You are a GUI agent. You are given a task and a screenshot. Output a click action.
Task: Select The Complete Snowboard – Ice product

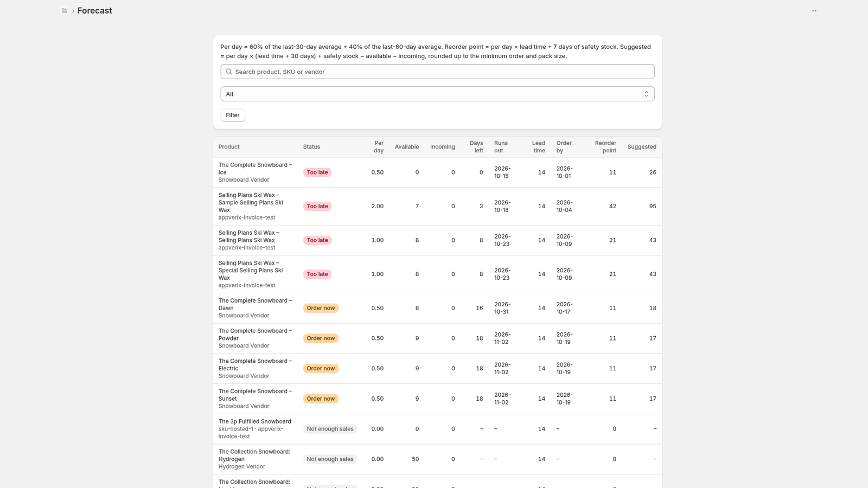click(x=255, y=169)
